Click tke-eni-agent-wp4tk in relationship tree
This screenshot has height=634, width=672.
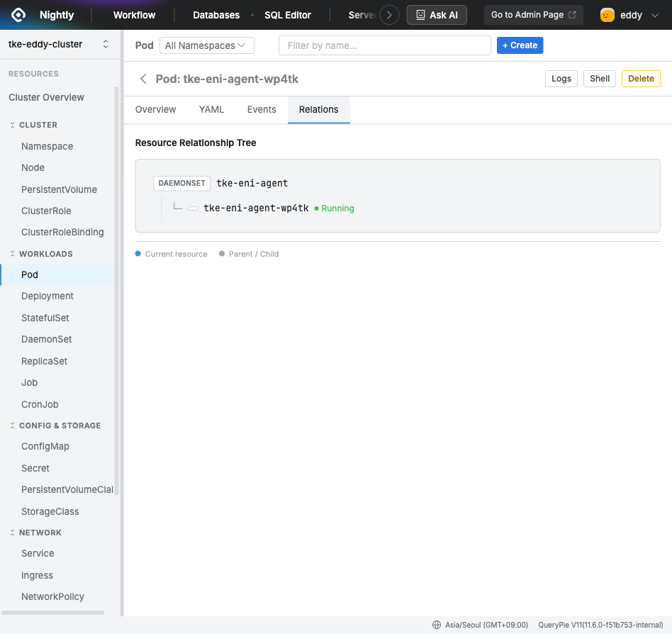click(256, 208)
